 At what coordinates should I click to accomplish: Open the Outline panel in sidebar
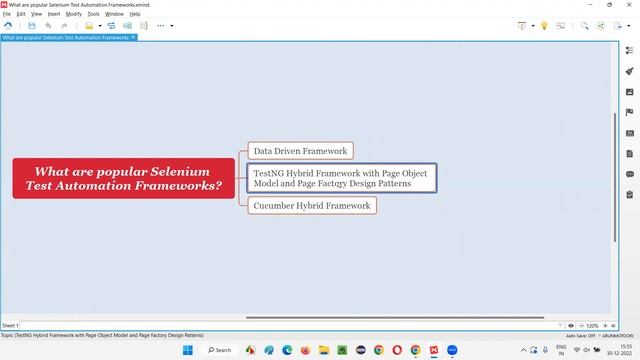(x=629, y=50)
